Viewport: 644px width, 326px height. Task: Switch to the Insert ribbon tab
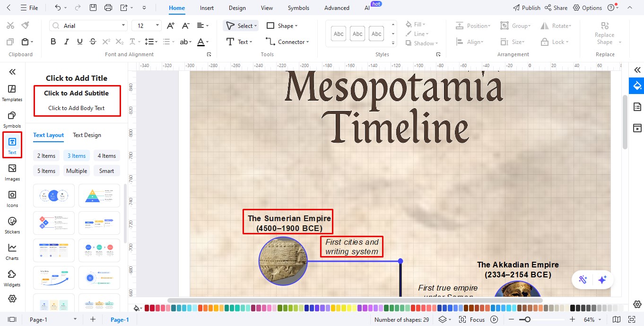pyautogui.click(x=207, y=8)
